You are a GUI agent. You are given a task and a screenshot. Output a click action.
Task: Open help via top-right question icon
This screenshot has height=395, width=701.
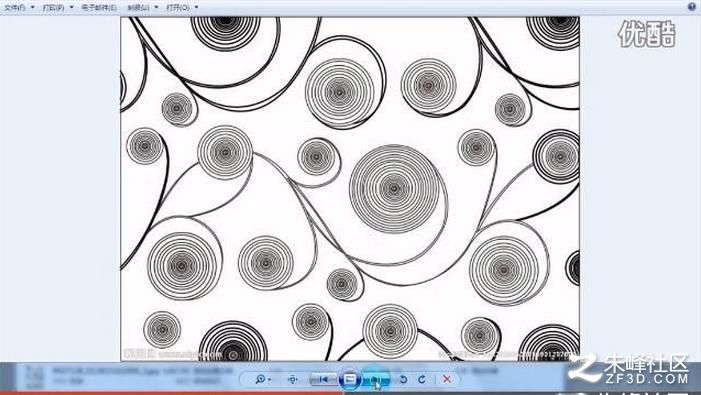coord(692,6)
